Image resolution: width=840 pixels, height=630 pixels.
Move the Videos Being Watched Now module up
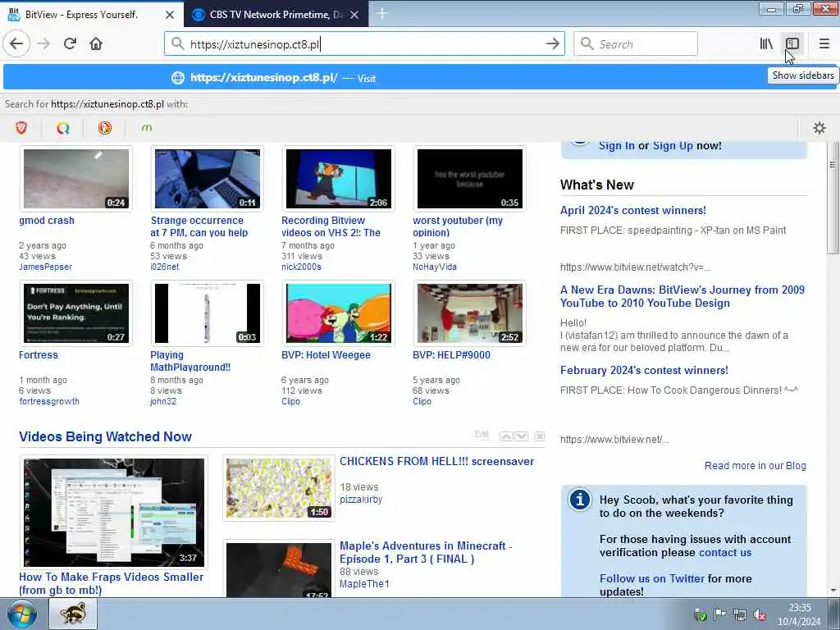pyautogui.click(x=506, y=436)
